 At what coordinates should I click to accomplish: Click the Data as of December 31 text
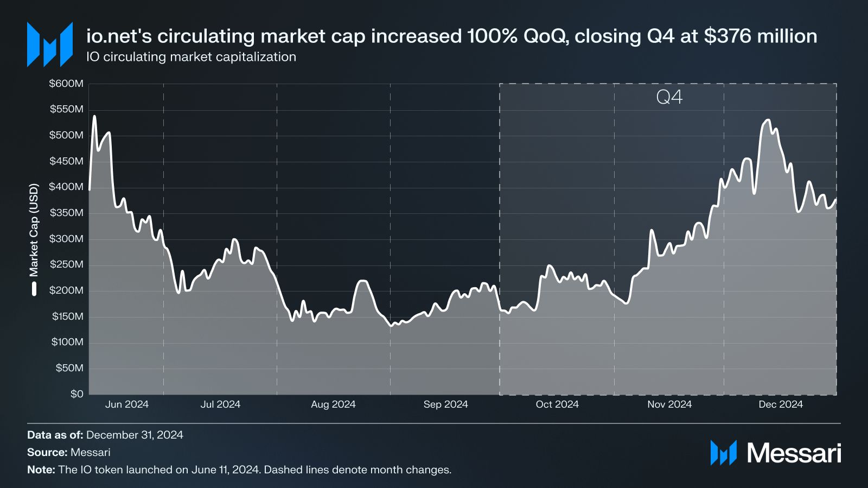click(105, 435)
